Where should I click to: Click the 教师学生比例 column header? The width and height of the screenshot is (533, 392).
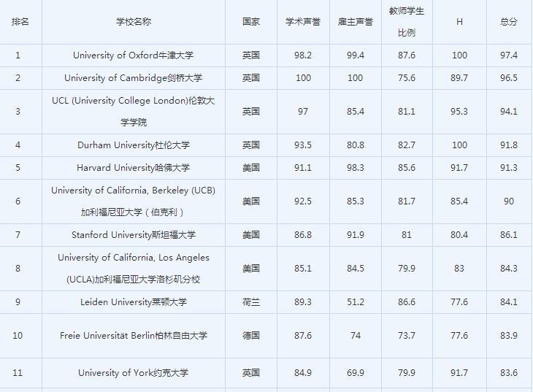[407, 22]
